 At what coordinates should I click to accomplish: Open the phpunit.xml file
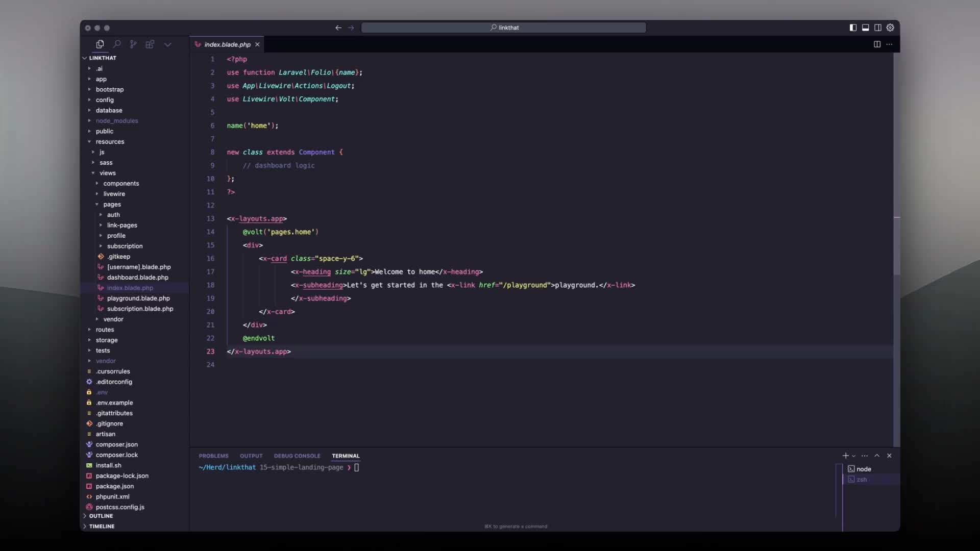(112, 496)
